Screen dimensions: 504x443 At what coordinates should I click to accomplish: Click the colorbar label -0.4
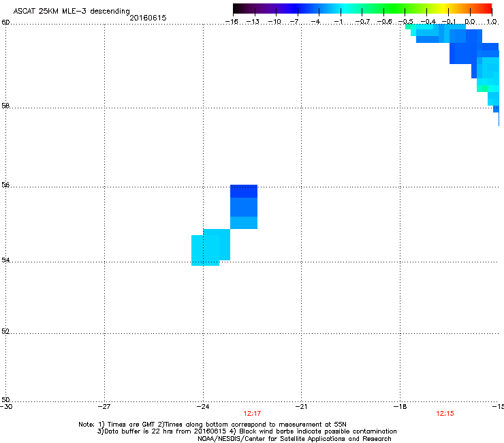tap(428, 22)
